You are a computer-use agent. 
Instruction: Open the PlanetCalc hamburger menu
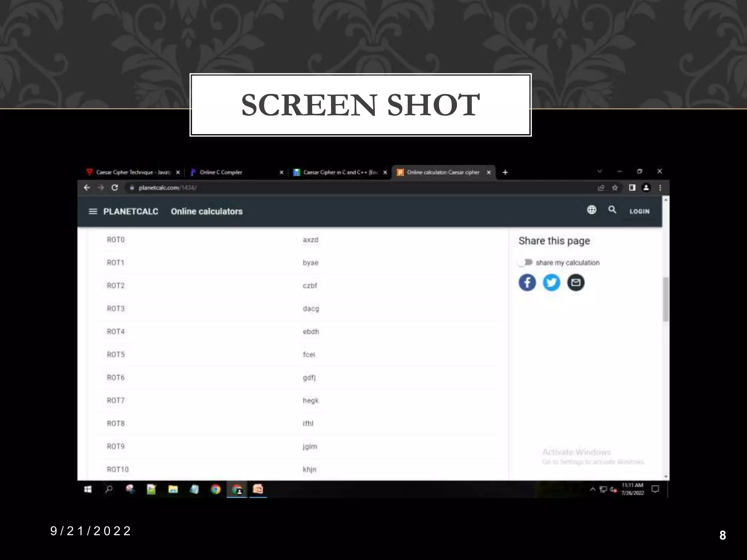pos(93,211)
